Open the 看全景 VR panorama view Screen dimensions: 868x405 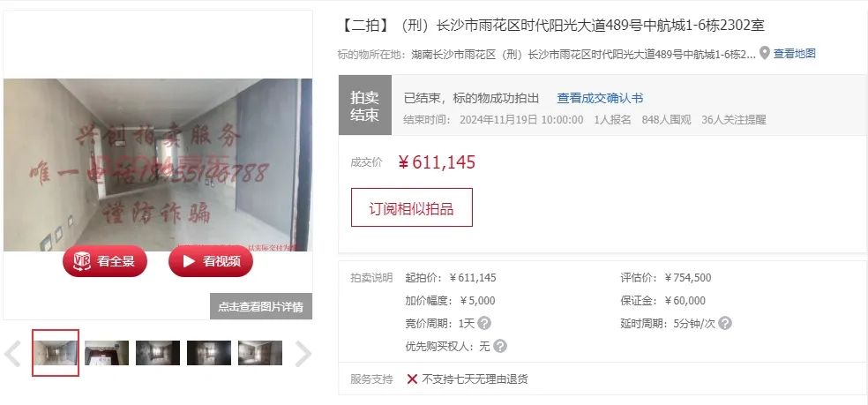point(105,261)
